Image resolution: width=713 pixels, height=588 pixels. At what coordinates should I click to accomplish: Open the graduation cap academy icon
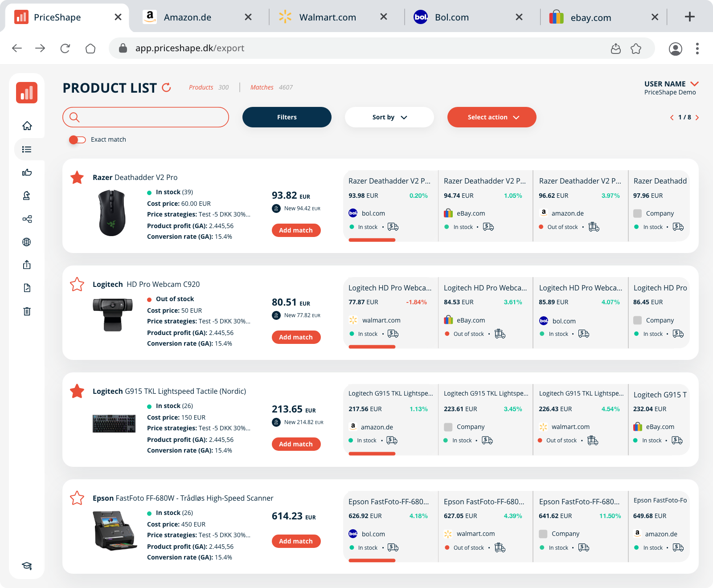tap(27, 566)
